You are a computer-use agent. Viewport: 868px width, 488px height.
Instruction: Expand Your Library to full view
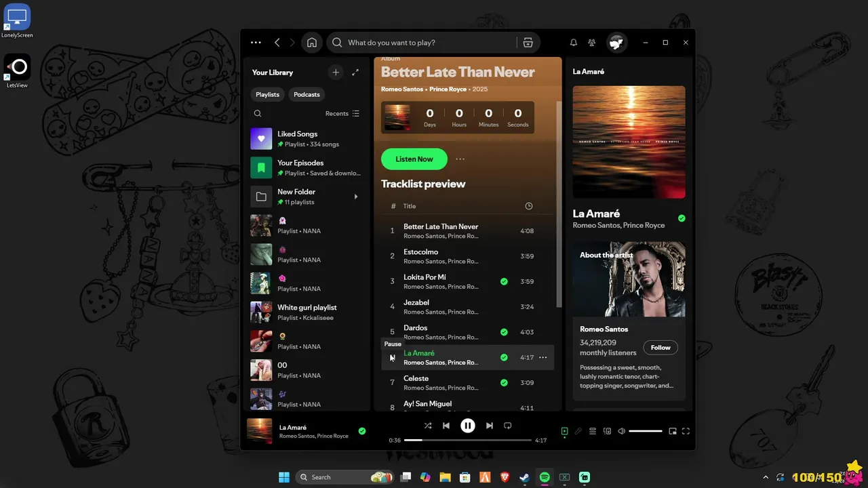pyautogui.click(x=355, y=73)
